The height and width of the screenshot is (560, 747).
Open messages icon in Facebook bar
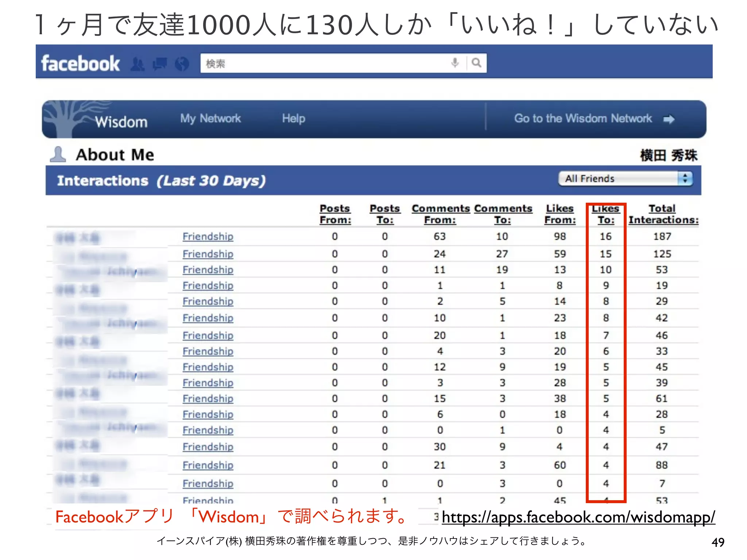click(160, 64)
